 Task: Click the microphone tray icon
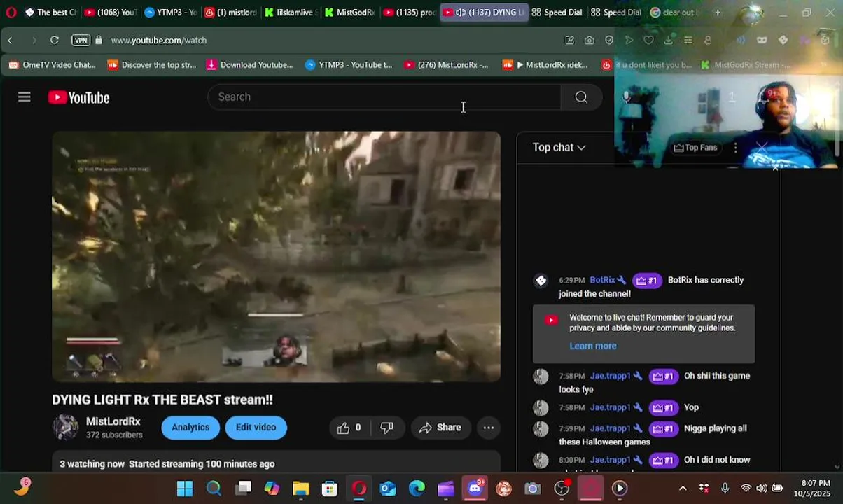pos(725,489)
